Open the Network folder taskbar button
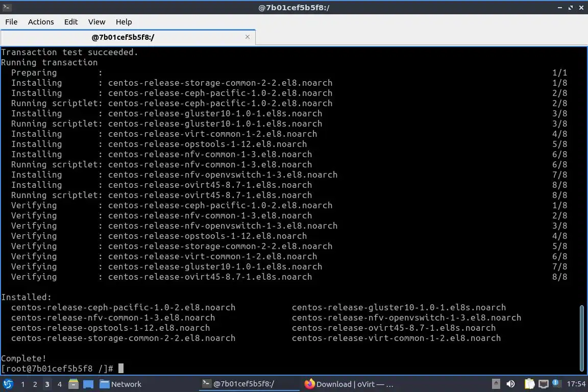Image resolution: width=588 pixels, height=392 pixels. [x=120, y=384]
